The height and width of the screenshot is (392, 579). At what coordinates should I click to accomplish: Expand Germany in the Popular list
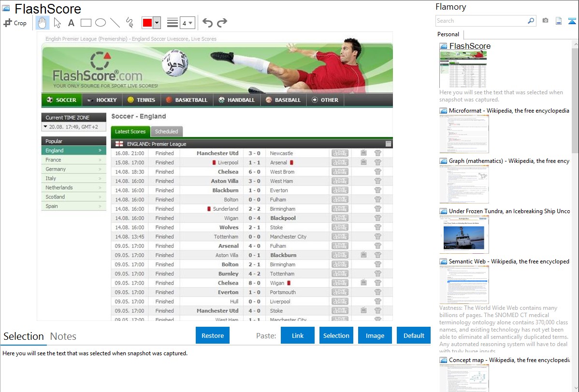[74, 169]
